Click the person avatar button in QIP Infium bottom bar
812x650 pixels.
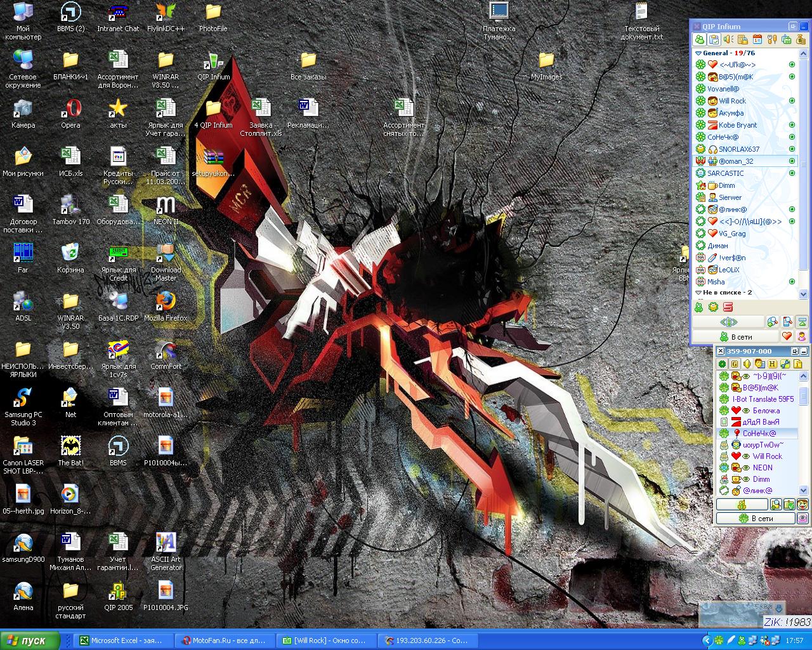(802, 337)
